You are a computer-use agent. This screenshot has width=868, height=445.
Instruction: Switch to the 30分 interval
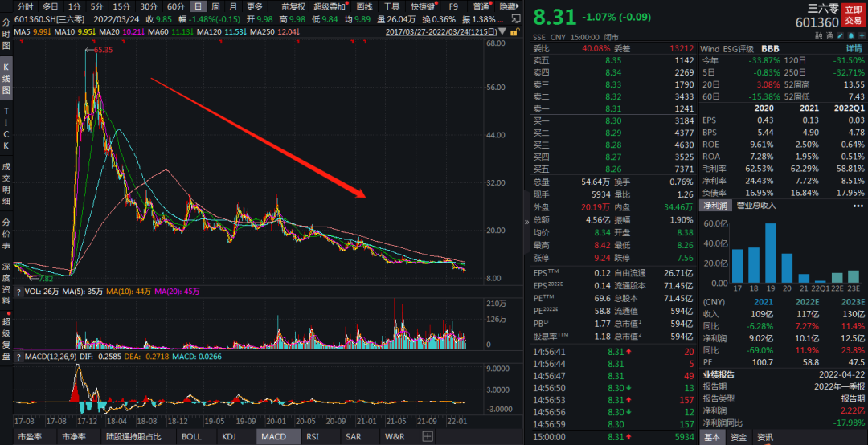[x=148, y=7]
